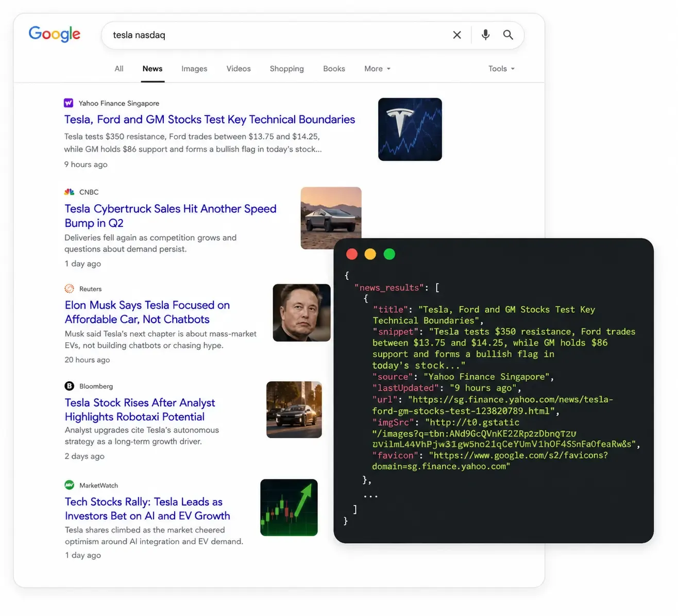Open Tesla Stock Rises After Analyst headline
This screenshot has height=616, width=678.
point(140,410)
